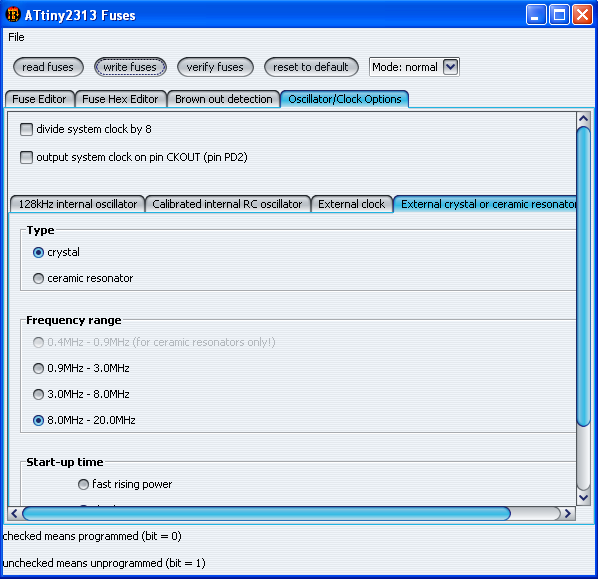Select fast rising power start-up time
The image size is (598, 579).
tap(83, 484)
